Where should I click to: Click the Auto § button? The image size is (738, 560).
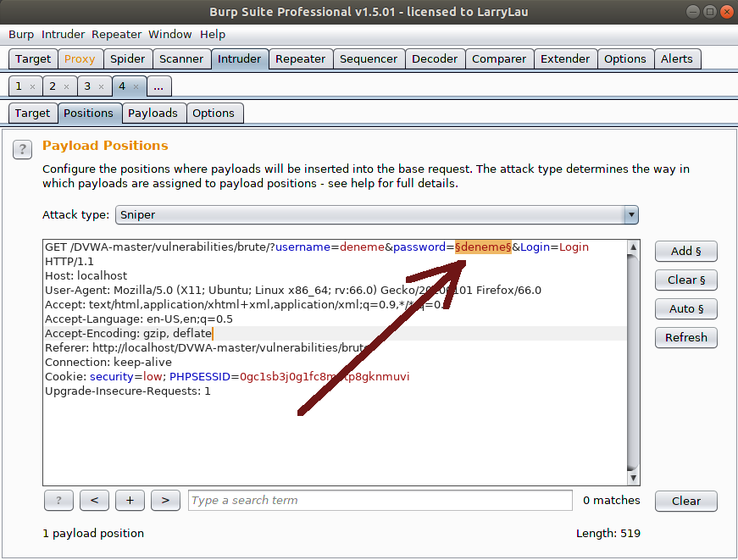coord(685,308)
